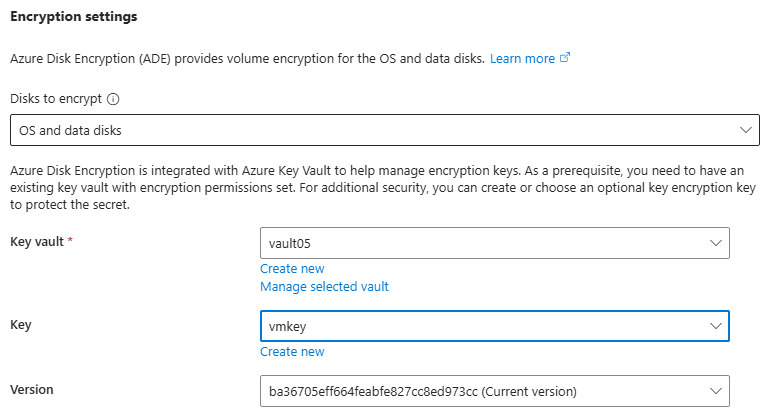Click the Version field label
Screen dimensions: 760x415
(31, 390)
